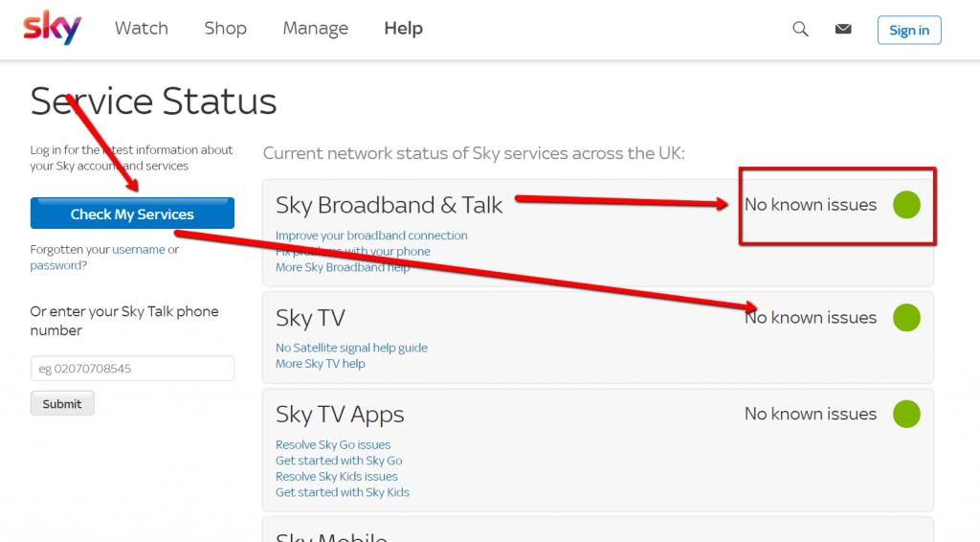Open More Sky TV help link

tap(320, 363)
